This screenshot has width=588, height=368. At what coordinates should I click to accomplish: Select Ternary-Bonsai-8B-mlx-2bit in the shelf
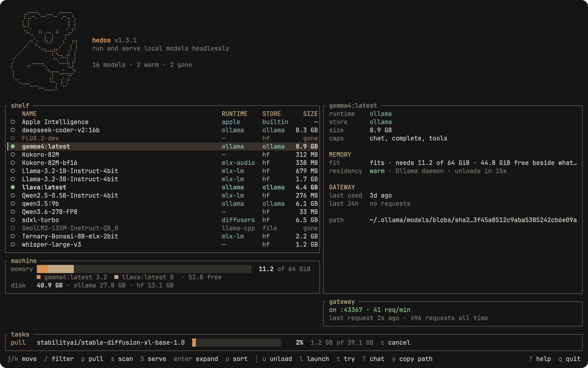pyautogui.click(x=163, y=236)
